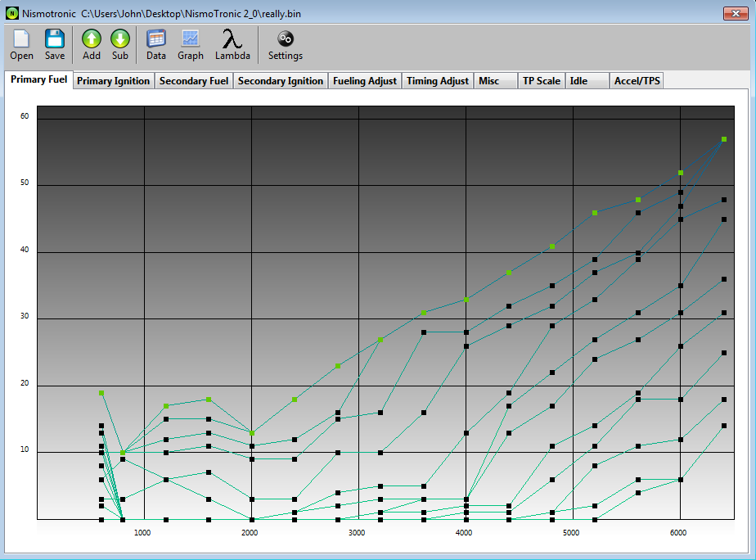This screenshot has width=756, height=560.
Task: Switch to the Primary Ignition tab
Action: click(113, 81)
